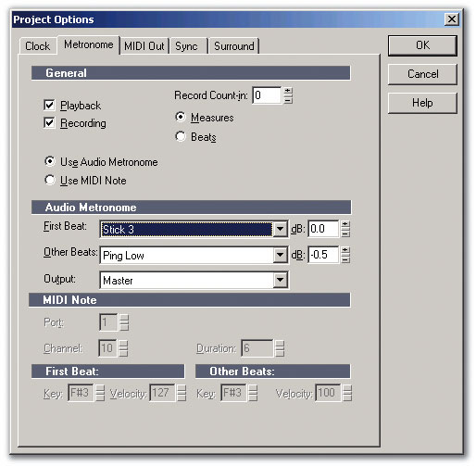Raise First Beat dB with up spinner
The image size is (476, 466).
345,224
